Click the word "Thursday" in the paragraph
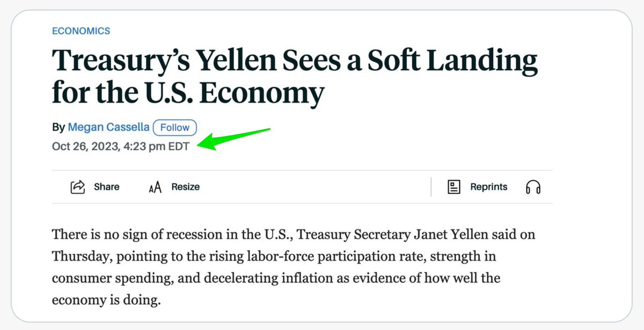This screenshot has height=330, width=644. pyautogui.click(x=80, y=256)
